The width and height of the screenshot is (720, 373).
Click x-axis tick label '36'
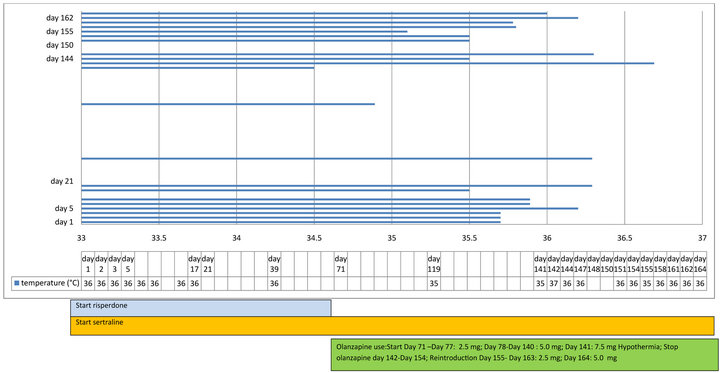pos(547,238)
